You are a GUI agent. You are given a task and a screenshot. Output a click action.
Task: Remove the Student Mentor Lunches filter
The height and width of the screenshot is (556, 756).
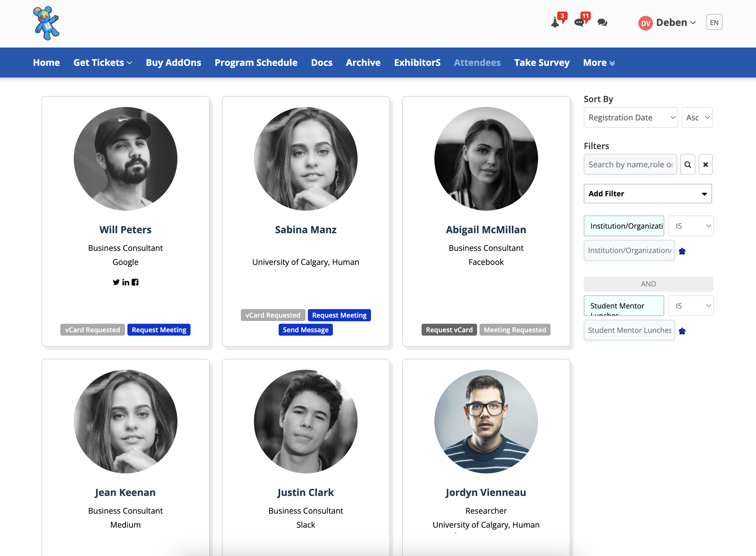pyautogui.click(x=682, y=331)
